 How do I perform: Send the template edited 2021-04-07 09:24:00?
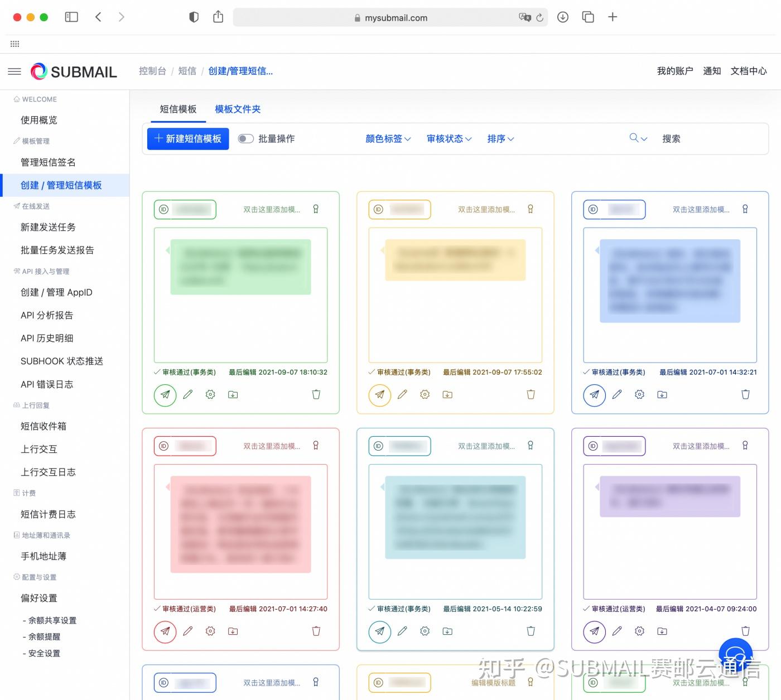pos(595,631)
